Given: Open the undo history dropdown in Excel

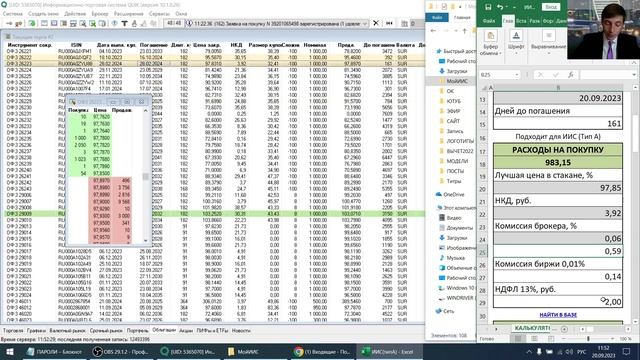Looking at the screenshot, I should point(507,7).
